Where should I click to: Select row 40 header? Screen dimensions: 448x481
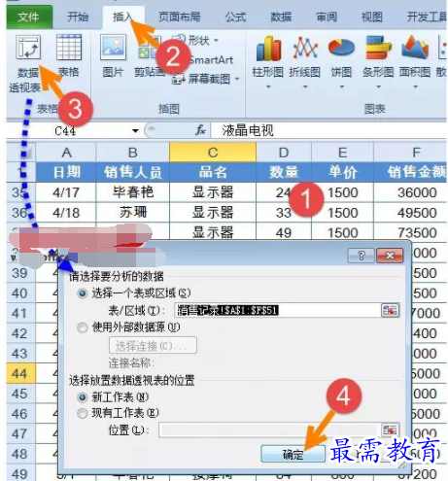click(20, 293)
